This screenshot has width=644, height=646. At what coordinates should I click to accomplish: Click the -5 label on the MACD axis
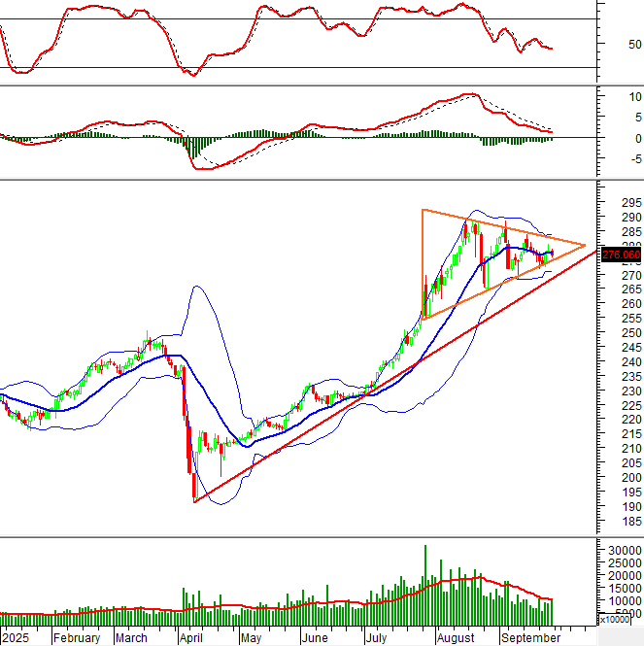[x=608, y=159]
